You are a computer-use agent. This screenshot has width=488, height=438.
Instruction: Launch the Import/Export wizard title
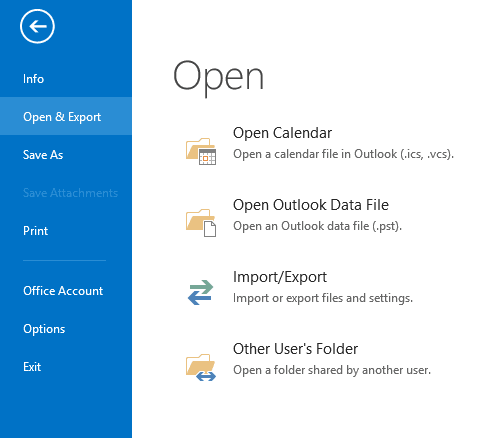[x=280, y=277]
